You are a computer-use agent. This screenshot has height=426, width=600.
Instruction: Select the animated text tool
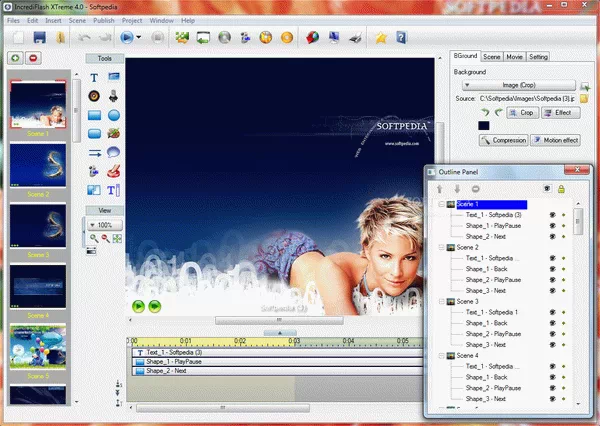tap(113, 190)
